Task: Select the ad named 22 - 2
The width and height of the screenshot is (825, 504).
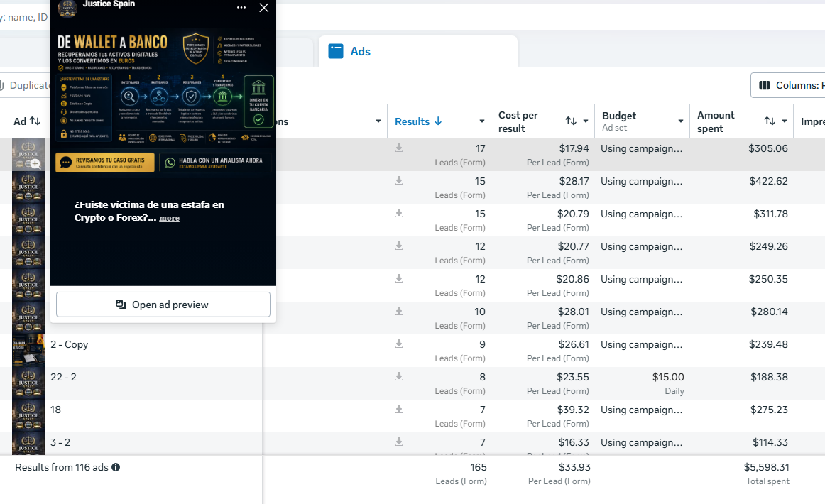Action: tap(64, 377)
